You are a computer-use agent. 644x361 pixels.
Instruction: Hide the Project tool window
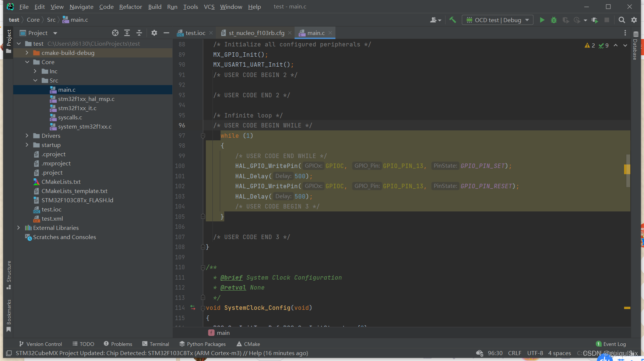coord(166,33)
